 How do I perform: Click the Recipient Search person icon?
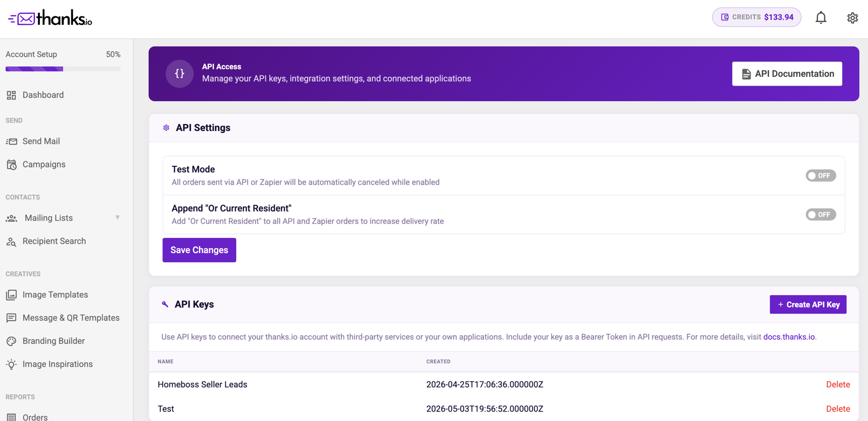[x=11, y=242]
